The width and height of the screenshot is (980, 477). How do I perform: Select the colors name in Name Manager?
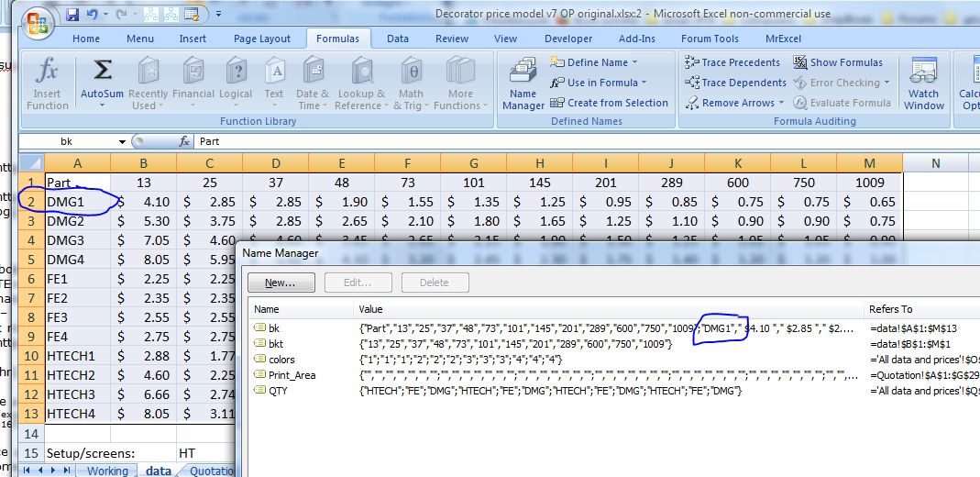[x=281, y=360]
